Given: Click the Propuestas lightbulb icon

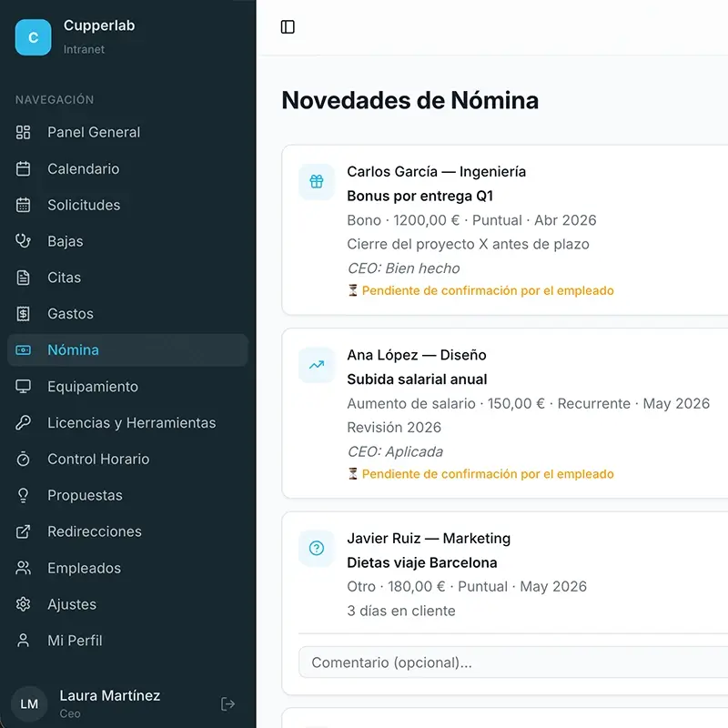Looking at the screenshot, I should click(x=23, y=495).
